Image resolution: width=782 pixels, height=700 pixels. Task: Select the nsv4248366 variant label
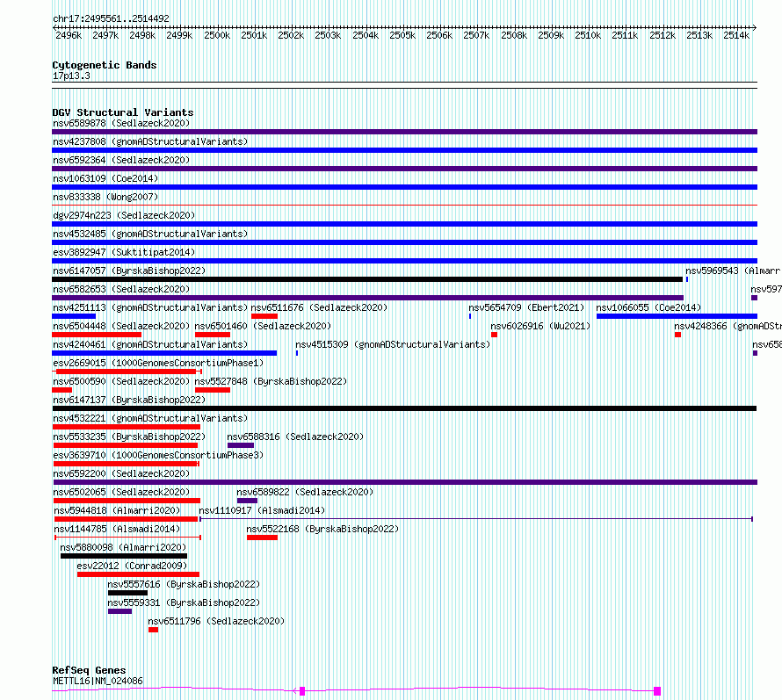(x=728, y=326)
